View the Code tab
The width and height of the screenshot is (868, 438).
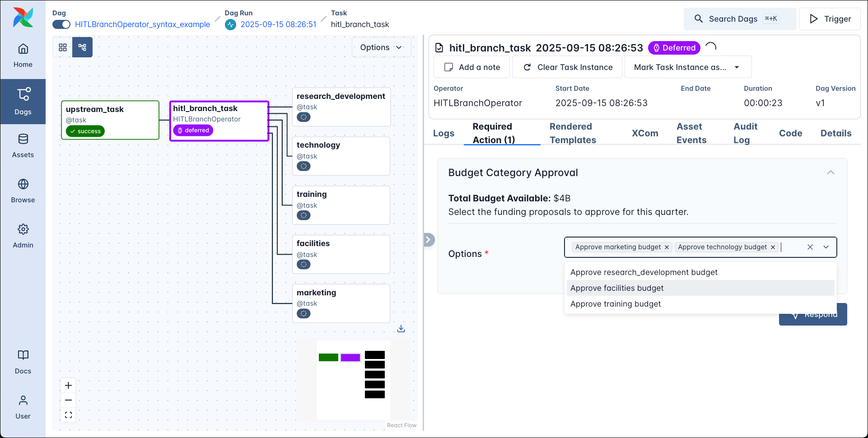pyautogui.click(x=790, y=133)
